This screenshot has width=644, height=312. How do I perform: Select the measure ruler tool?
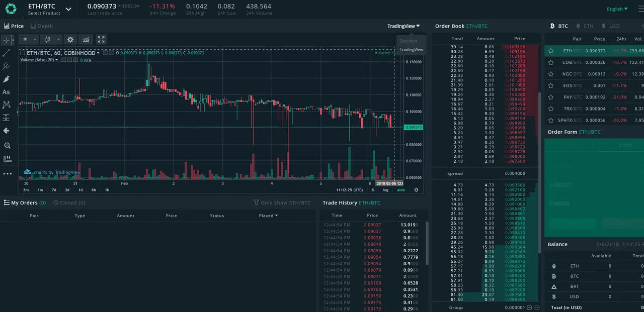(7, 159)
